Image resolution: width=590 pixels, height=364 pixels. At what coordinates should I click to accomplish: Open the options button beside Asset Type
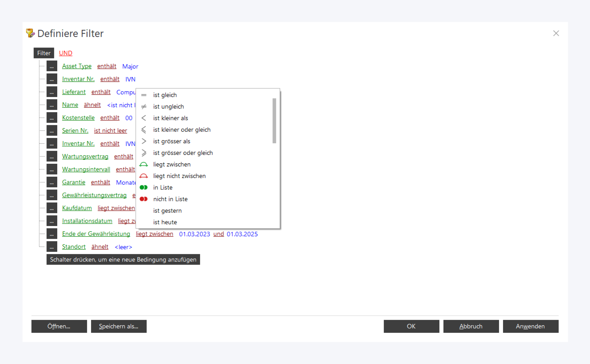coord(52,66)
